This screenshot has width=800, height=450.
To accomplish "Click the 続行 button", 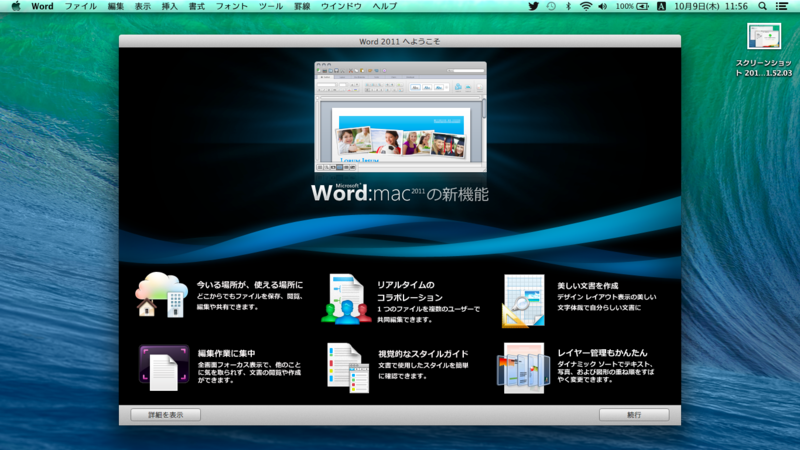I will point(634,415).
